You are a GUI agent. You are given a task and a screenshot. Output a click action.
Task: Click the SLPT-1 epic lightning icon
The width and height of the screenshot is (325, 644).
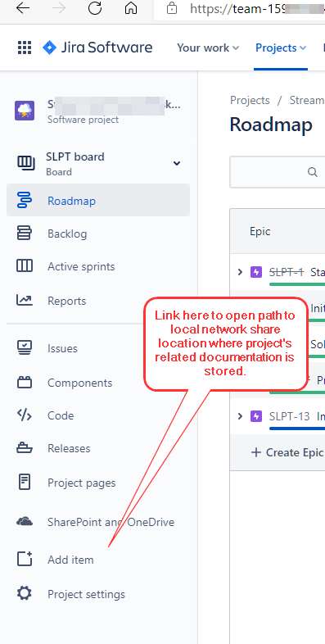point(256,271)
